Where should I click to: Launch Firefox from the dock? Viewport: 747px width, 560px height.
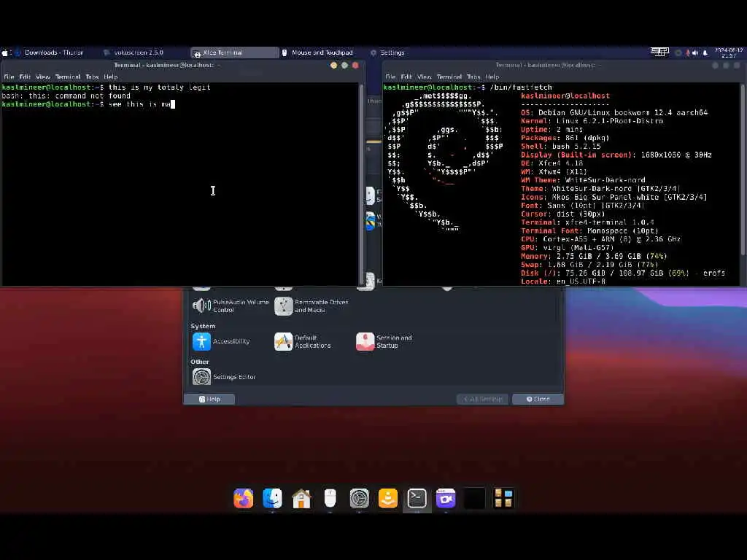[x=244, y=498]
